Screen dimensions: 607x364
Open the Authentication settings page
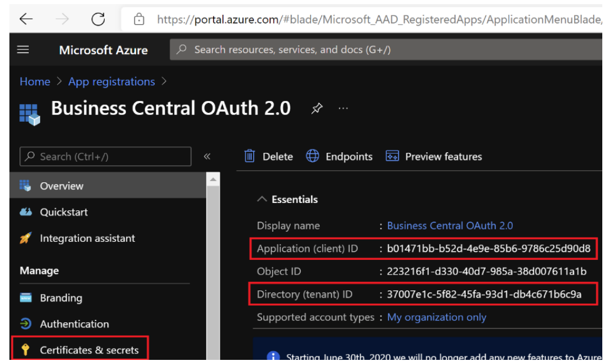(74, 324)
